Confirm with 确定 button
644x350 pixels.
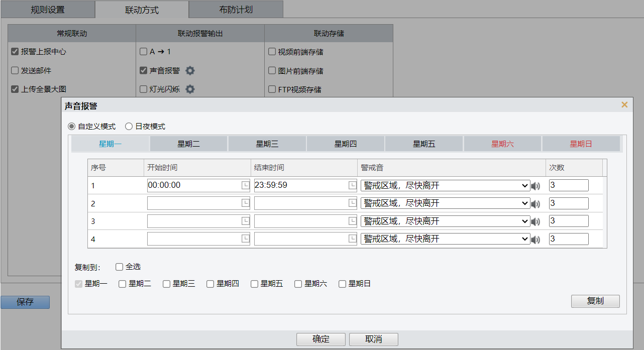[x=321, y=339]
